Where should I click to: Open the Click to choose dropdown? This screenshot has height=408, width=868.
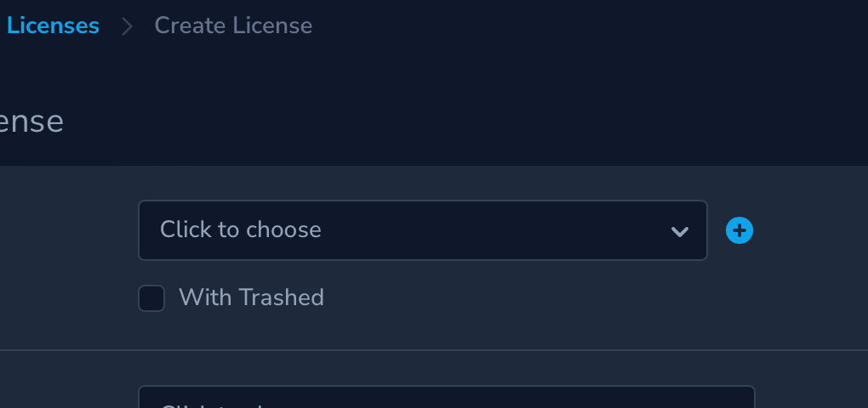point(422,230)
